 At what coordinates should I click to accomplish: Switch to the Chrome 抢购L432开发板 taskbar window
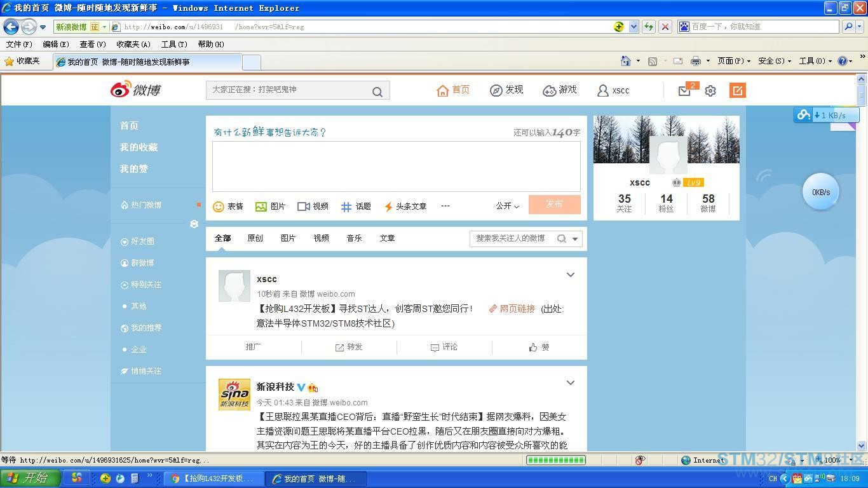(213, 478)
